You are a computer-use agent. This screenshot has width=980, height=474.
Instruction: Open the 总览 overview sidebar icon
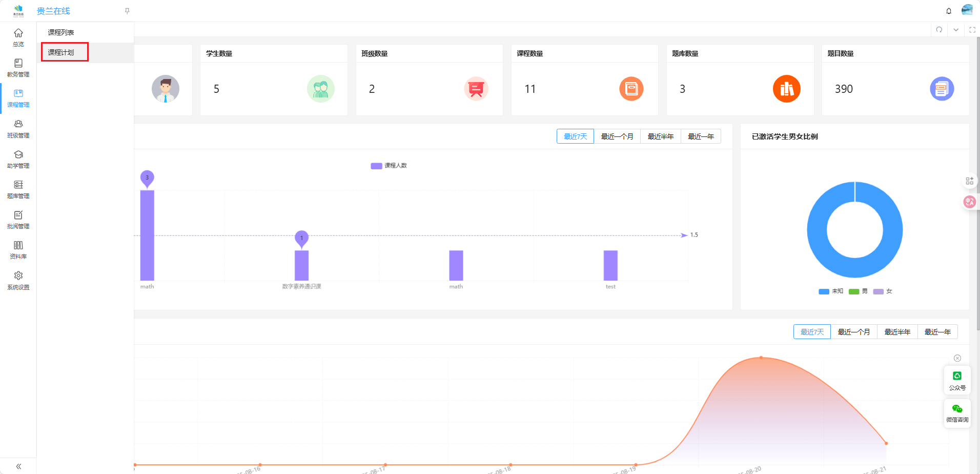click(18, 37)
